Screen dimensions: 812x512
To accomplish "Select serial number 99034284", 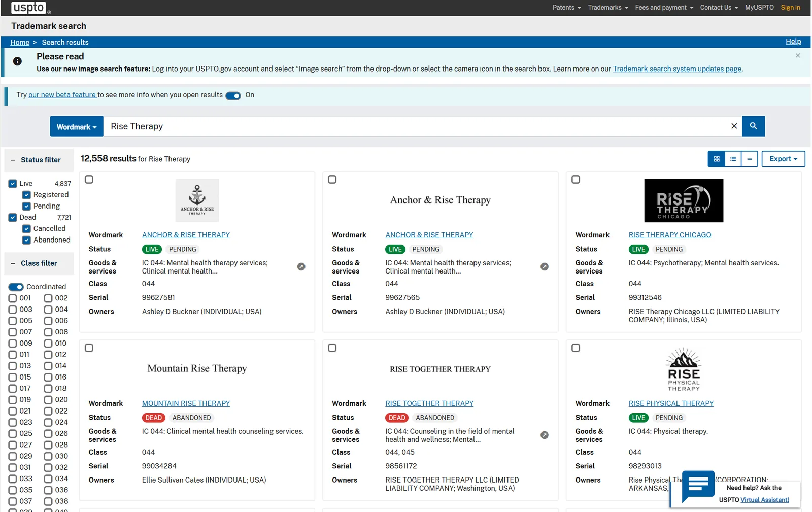I will pos(159,466).
